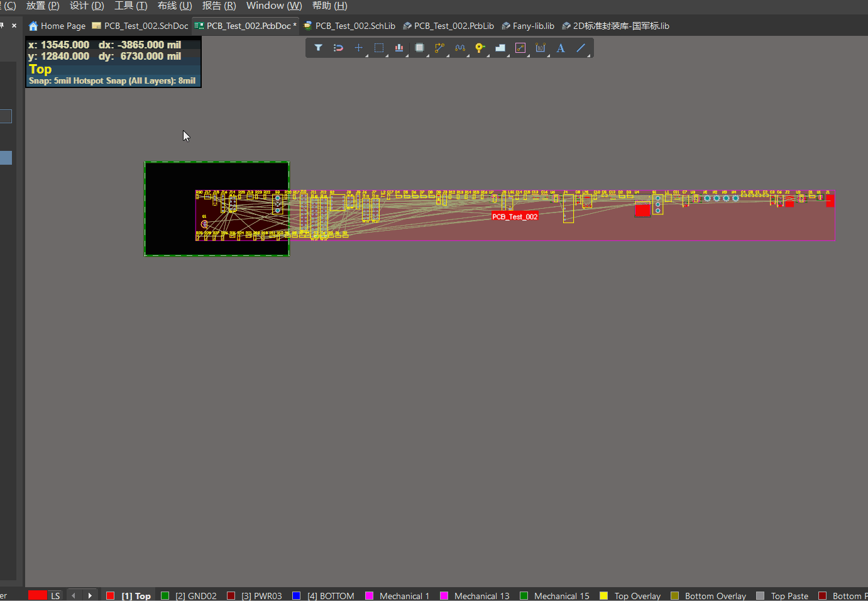The image size is (868, 601).
Task: Click the Place Via icon
Action: (480, 48)
